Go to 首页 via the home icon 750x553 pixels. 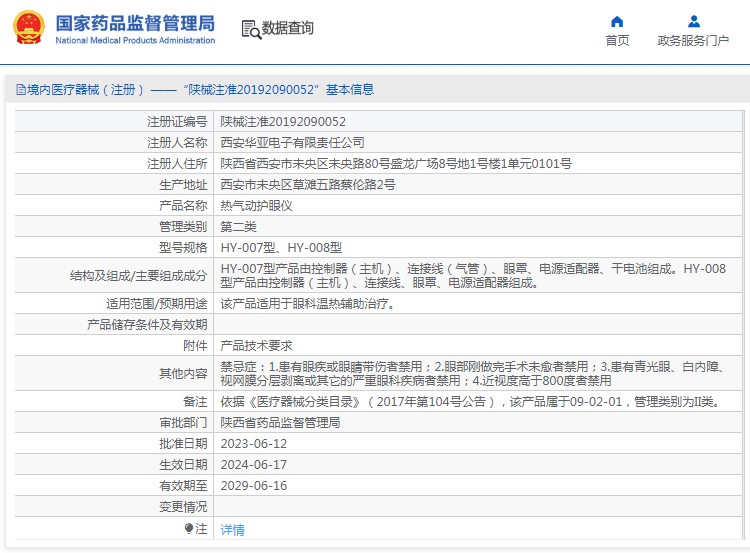[617, 22]
